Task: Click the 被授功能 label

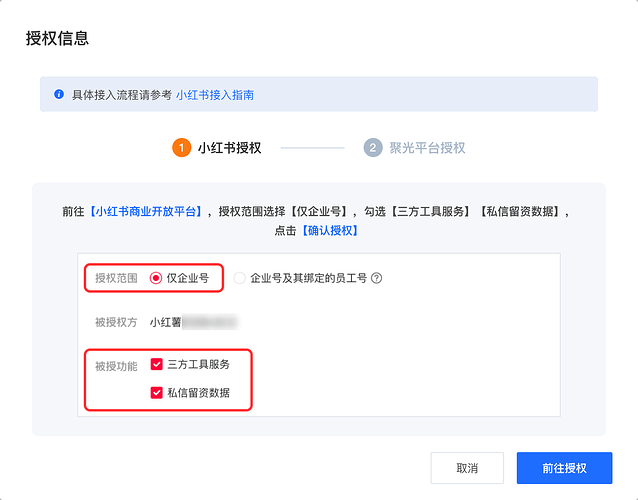Action: (x=116, y=366)
